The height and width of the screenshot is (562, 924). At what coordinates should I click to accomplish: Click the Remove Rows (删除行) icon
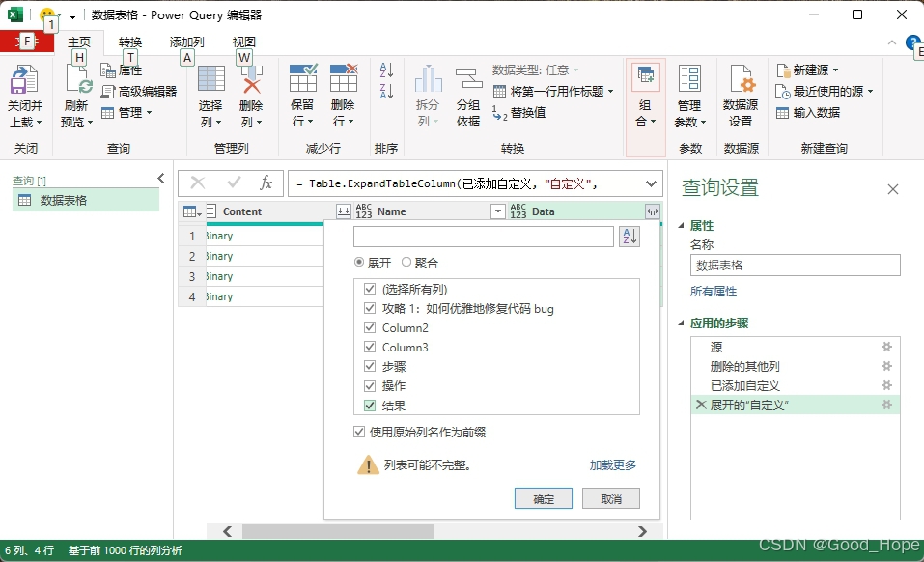point(344,78)
